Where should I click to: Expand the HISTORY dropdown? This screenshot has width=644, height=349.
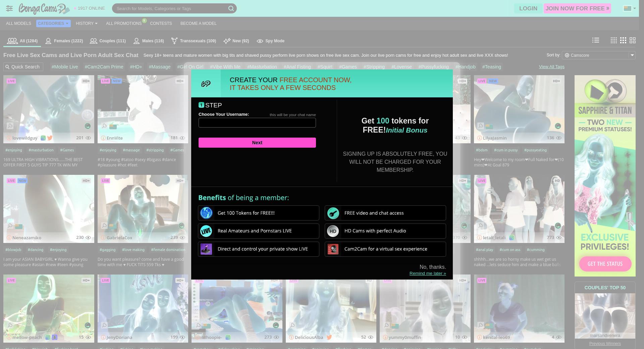87,23
